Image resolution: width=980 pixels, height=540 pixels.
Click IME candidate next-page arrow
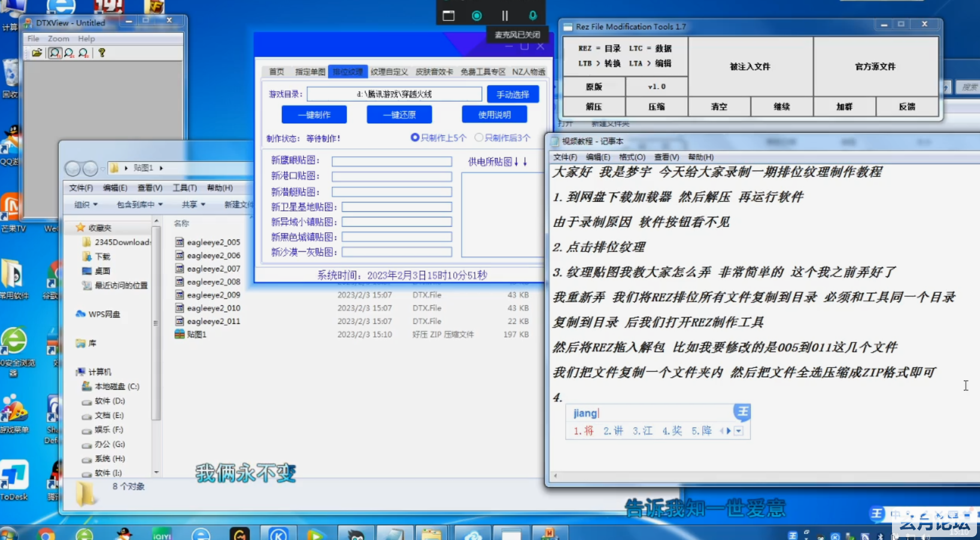[729, 431]
